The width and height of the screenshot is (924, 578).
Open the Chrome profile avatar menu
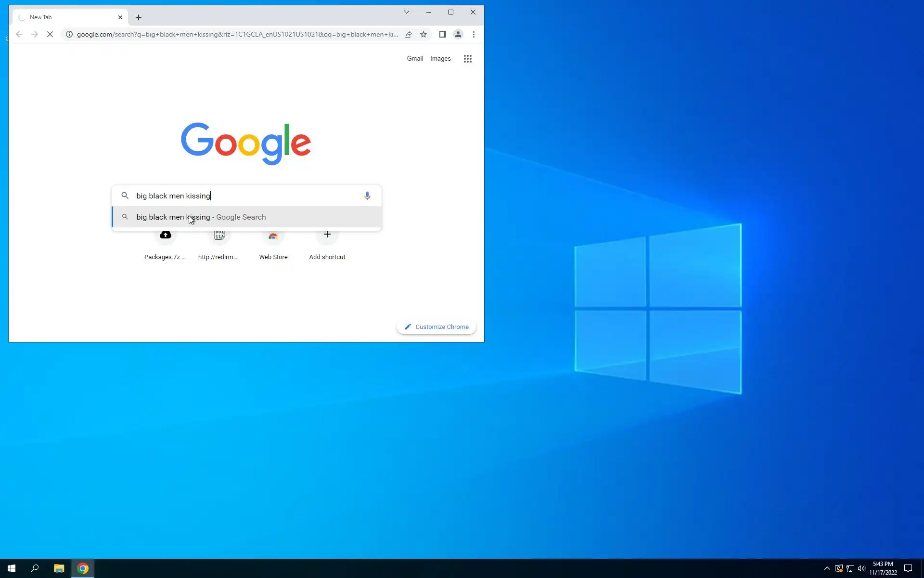coord(458,34)
